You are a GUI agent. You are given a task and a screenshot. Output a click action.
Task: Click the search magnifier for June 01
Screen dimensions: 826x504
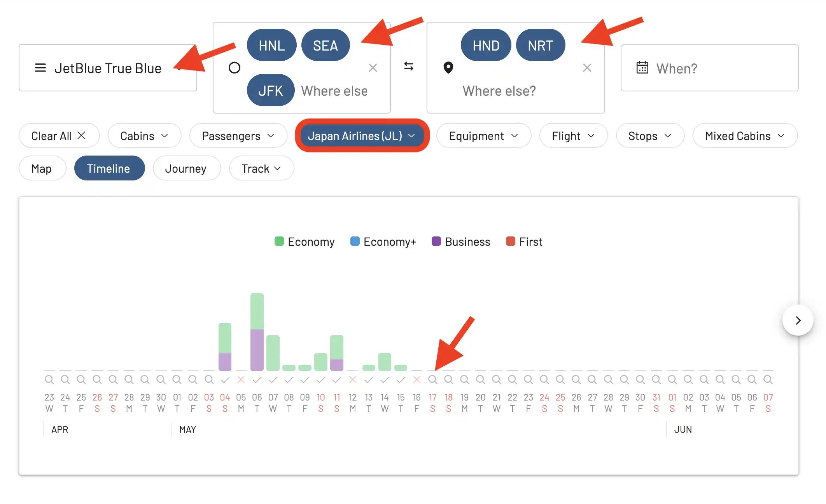pyautogui.click(x=672, y=379)
